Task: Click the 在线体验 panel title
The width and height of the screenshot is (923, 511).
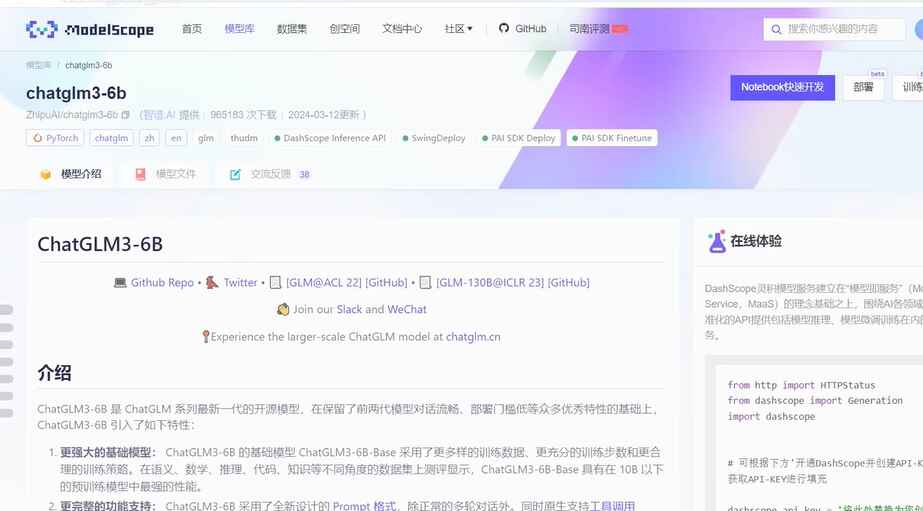Action: pos(756,241)
